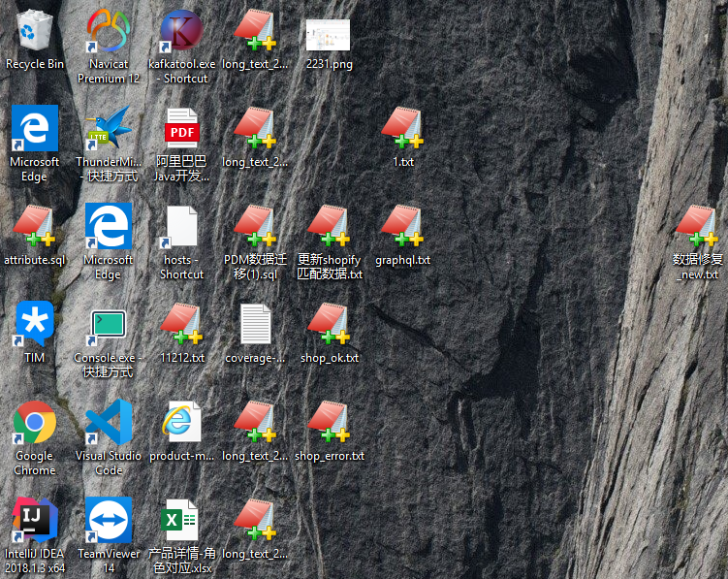Viewport: 728px width, 579px height.
Task: Select the product-m... HTML file icon
Action: [x=181, y=423]
